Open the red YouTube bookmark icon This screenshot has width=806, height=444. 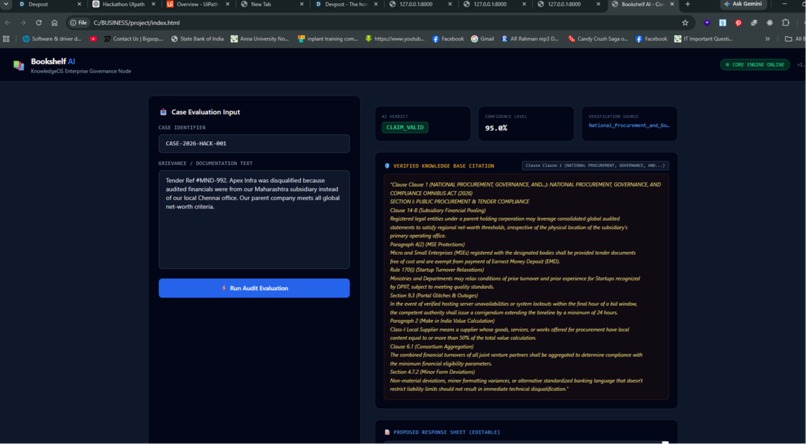(93, 39)
